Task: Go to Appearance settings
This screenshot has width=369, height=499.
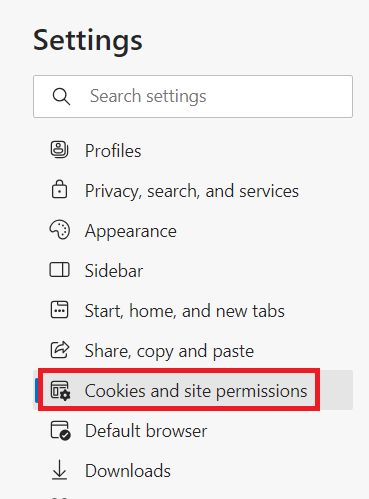Action: tap(131, 231)
